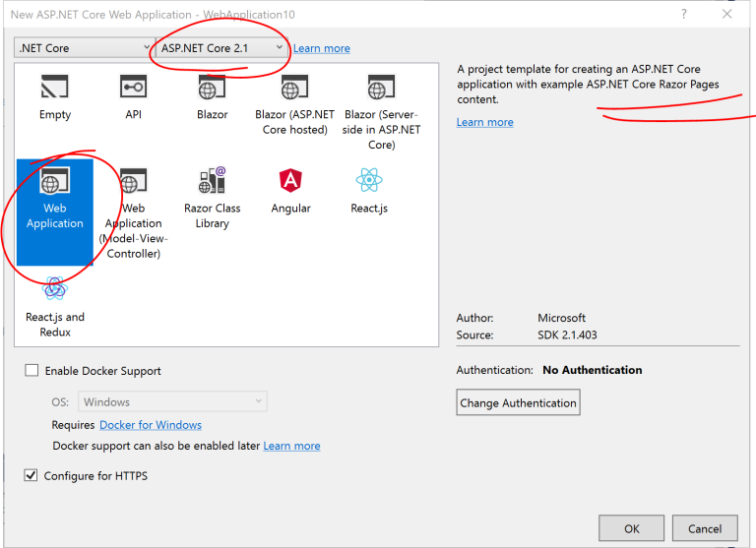Pick the Blazor template
This screenshot has width=756, height=548.
[213, 97]
